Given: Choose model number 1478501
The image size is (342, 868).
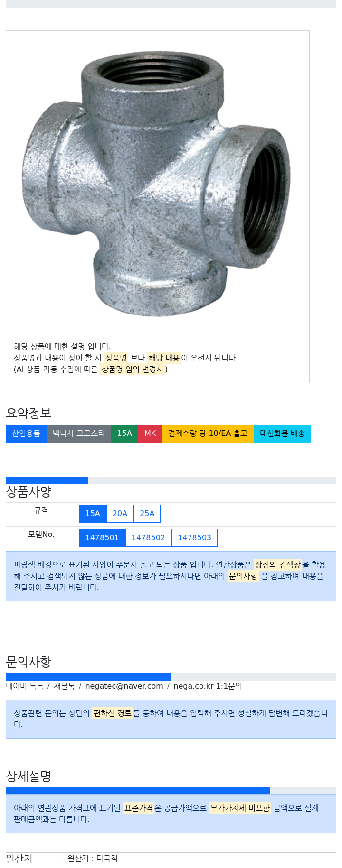Looking at the screenshot, I should point(102,538).
